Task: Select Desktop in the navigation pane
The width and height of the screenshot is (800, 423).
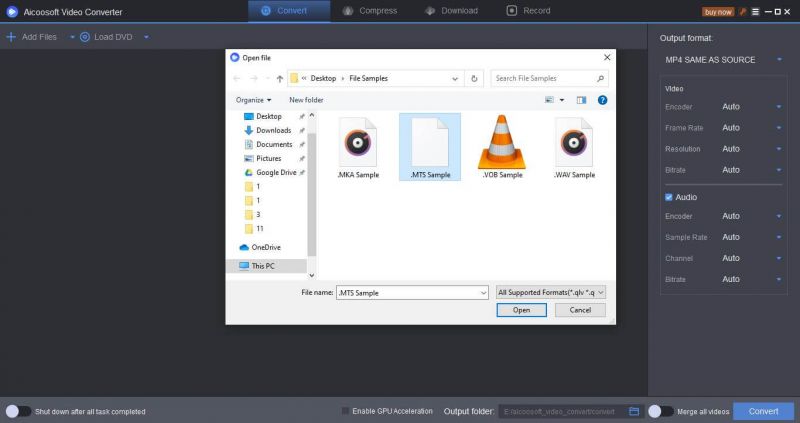Action: coord(269,116)
